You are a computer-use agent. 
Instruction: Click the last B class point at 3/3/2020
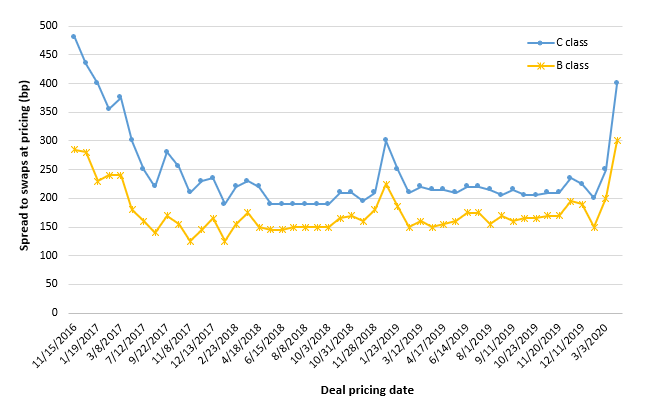pos(616,140)
